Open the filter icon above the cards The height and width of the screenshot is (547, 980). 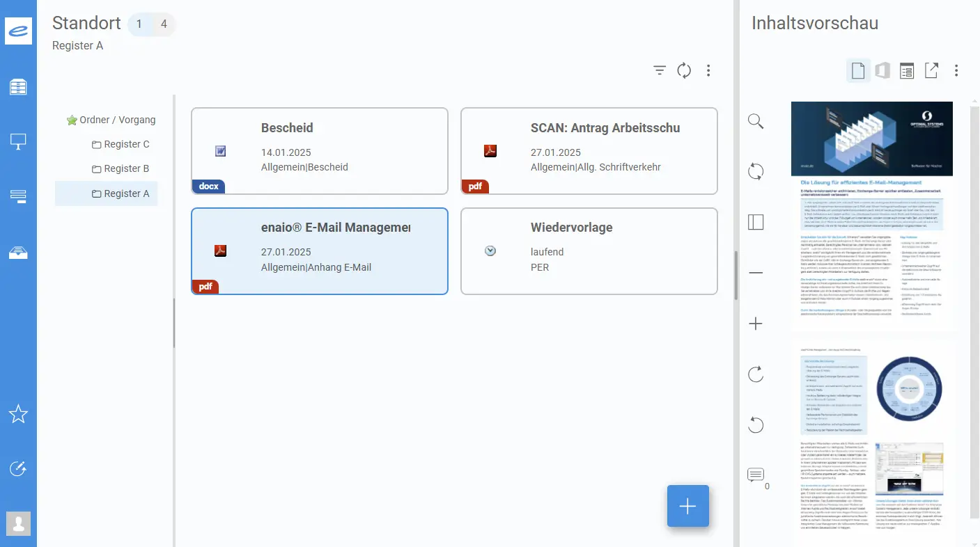click(x=660, y=70)
